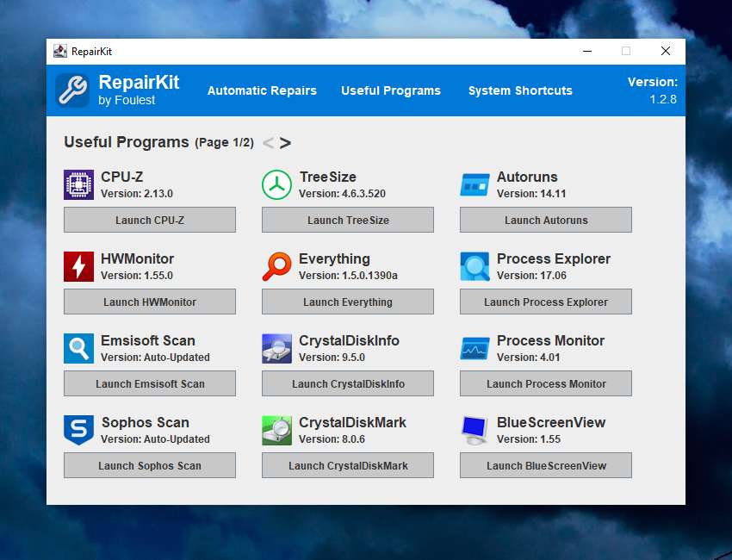The width and height of the screenshot is (732, 560).
Task: Click the 'HWMonitor' program name
Action: [x=137, y=258]
